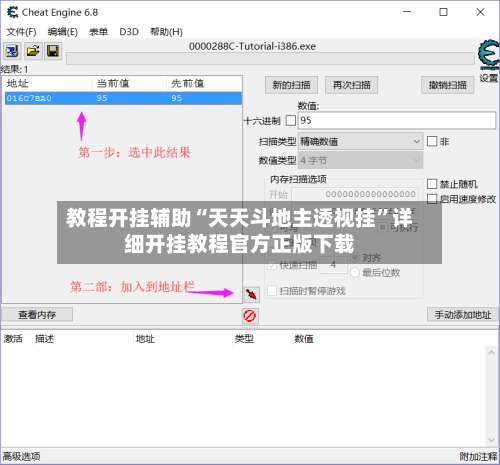This screenshot has height=465, width=500.
Task: Select the 对齐 alignment radio button
Action: tap(355, 257)
